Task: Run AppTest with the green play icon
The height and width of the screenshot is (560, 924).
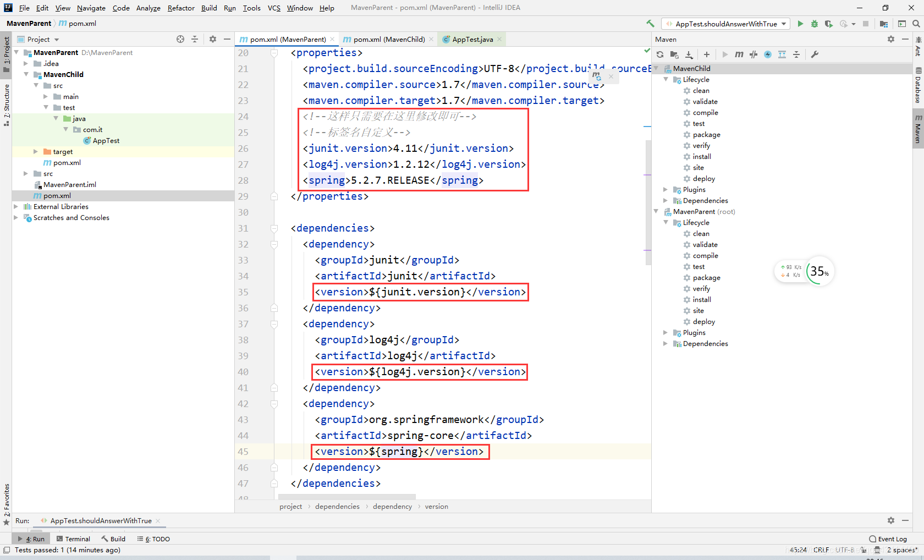Action: tap(800, 24)
